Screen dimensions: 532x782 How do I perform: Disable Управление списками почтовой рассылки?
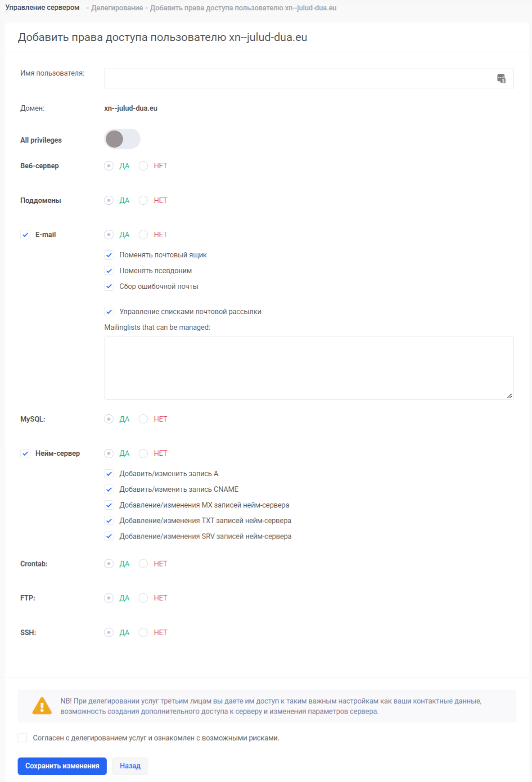(x=109, y=312)
